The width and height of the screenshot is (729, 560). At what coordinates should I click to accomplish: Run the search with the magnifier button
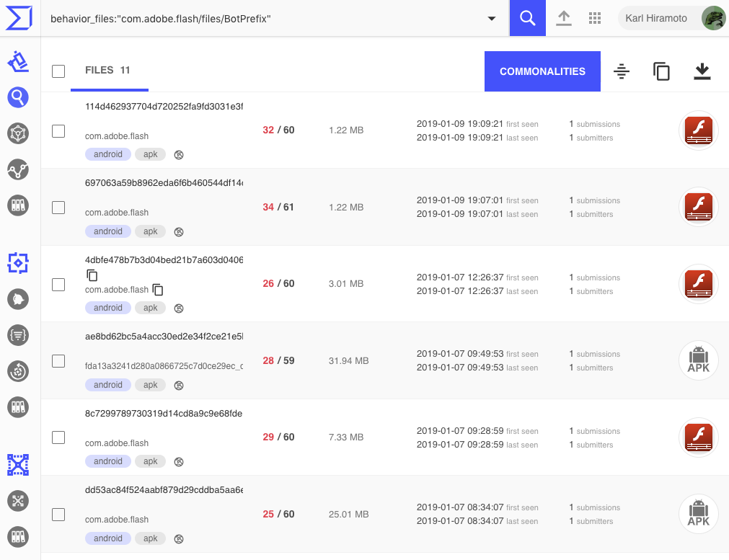(x=527, y=18)
